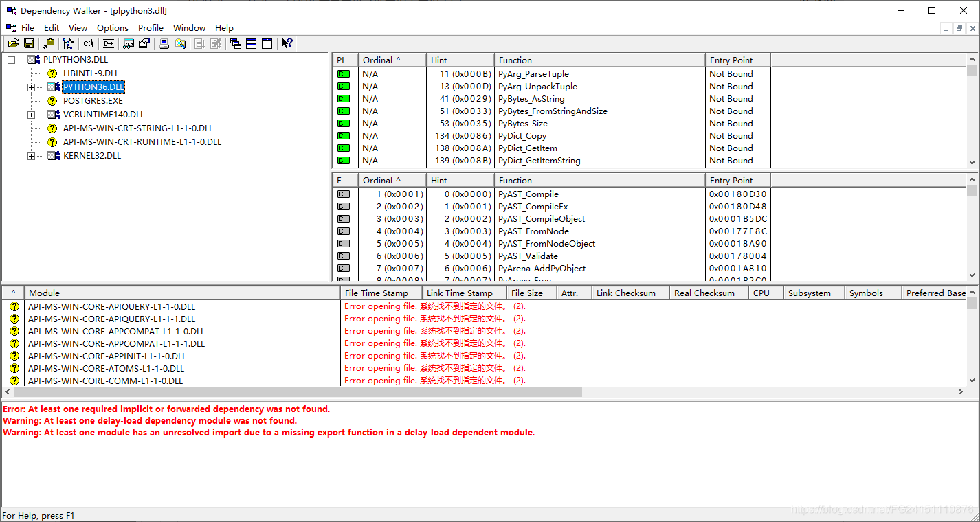Click the Link Checksum column header
The image size is (980, 522).
pyautogui.click(x=630, y=293)
